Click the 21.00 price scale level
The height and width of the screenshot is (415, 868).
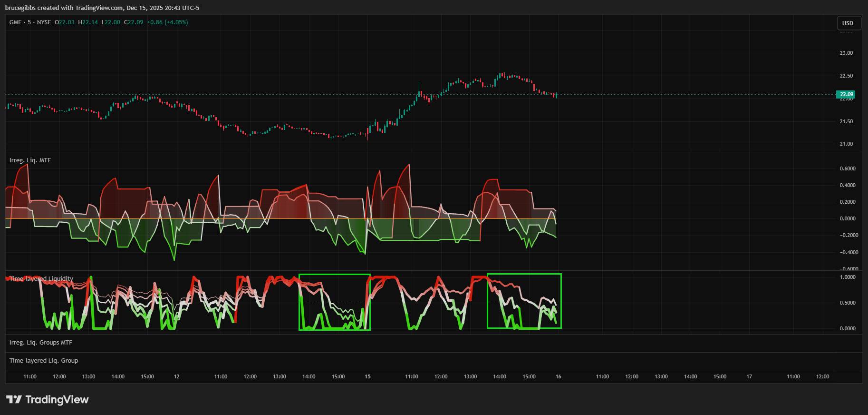click(x=846, y=144)
